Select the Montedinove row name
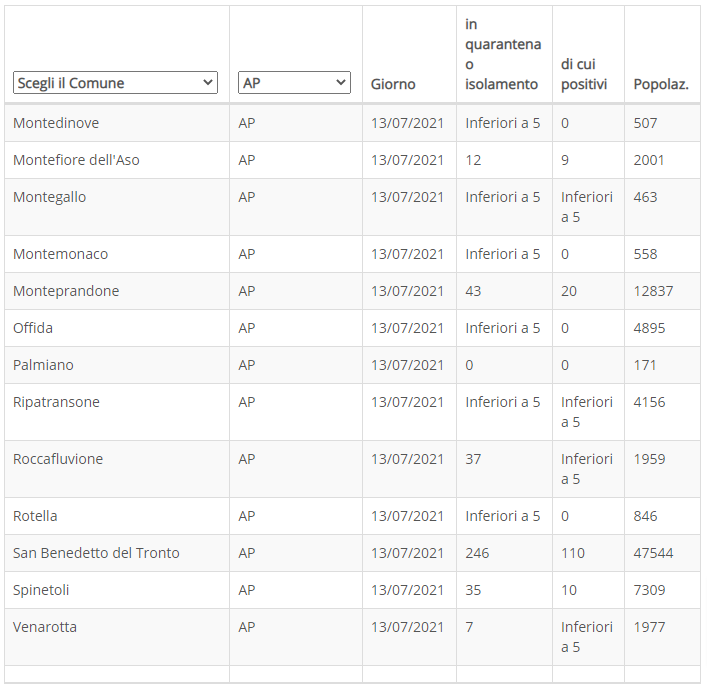Screen dimensions: 707x685 coord(56,123)
